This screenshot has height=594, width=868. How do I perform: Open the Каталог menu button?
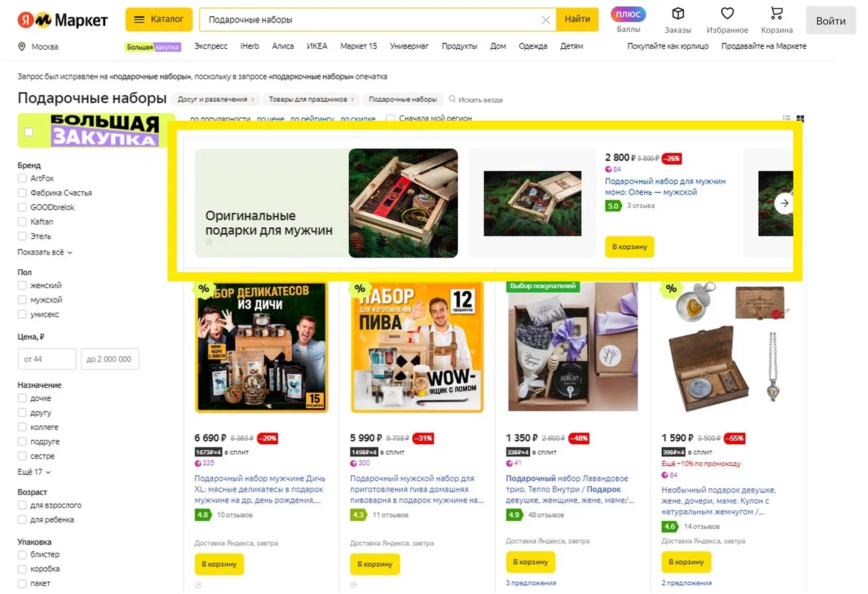point(159,20)
